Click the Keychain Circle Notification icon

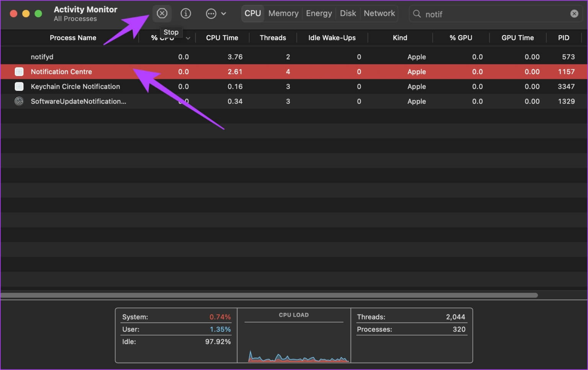(19, 87)
